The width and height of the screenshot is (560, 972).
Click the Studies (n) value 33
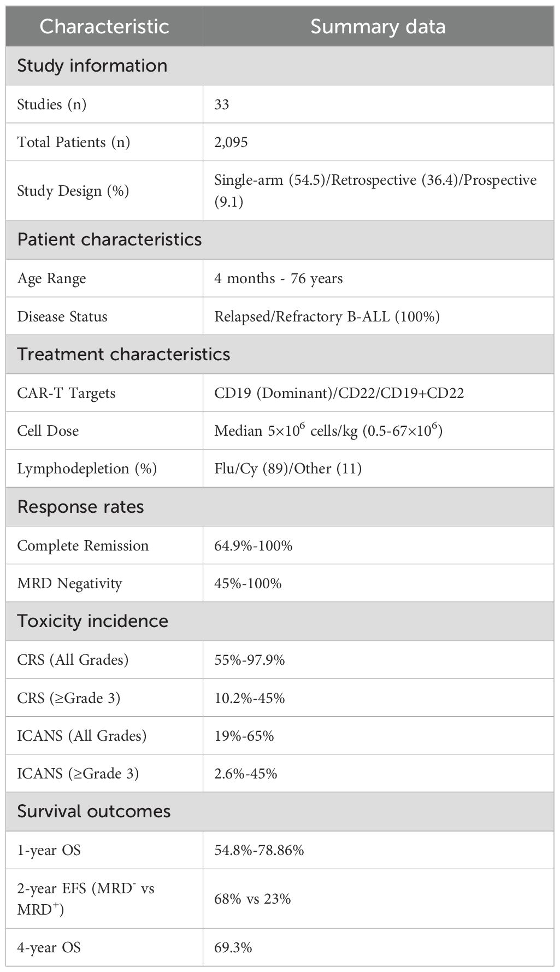222,104
